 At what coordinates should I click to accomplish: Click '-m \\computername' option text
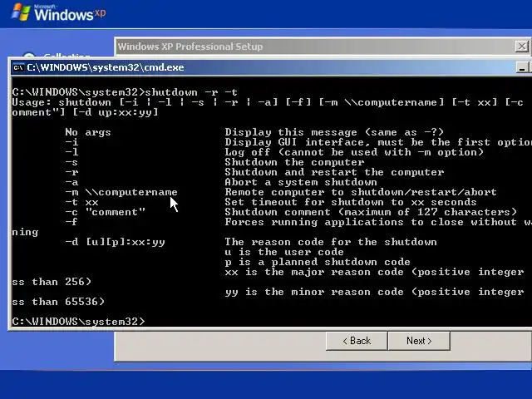[x=121, y=192]
